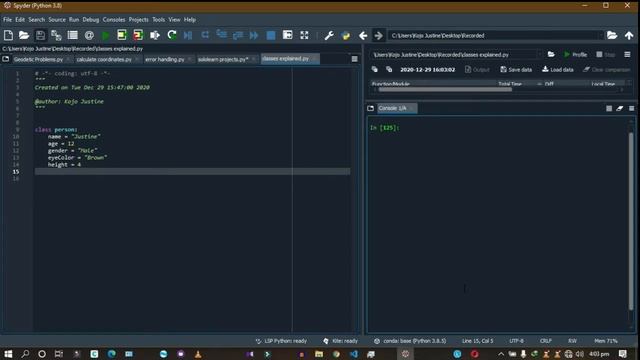Open the PYTHONPATH manager icon
The image size is (640, 360).
346,36
